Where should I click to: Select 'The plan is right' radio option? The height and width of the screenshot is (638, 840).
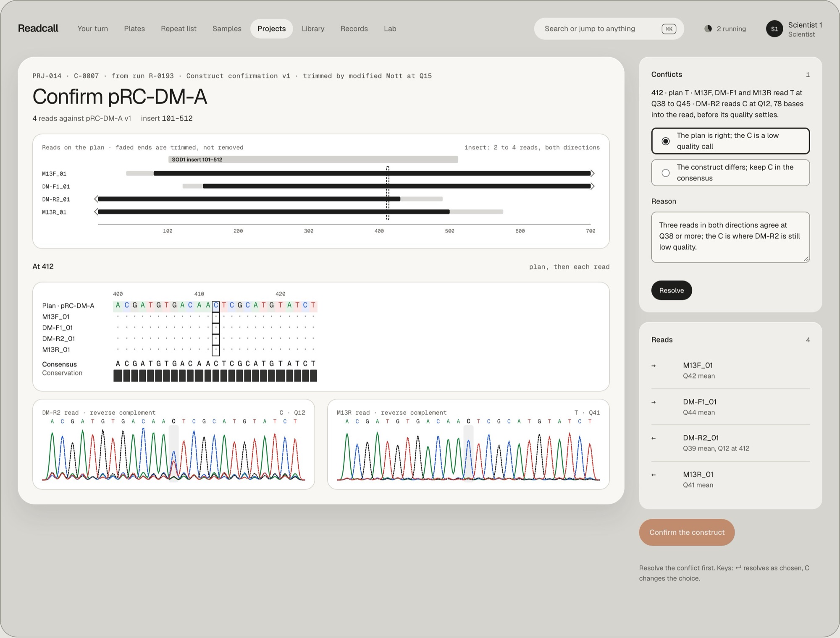tap(730, 141)
